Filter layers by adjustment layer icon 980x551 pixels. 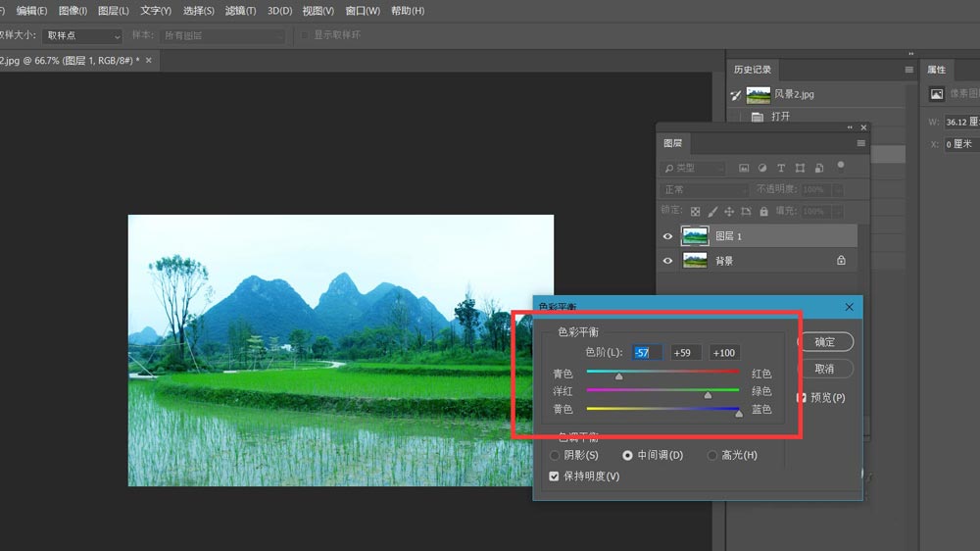click(762, 168)
